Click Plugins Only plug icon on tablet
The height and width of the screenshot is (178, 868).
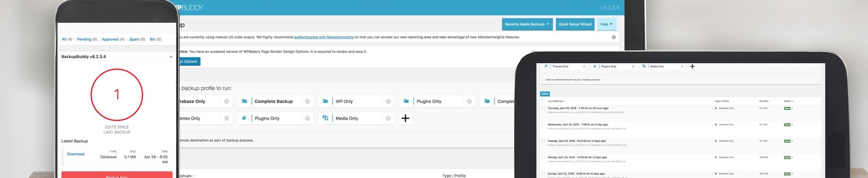pos(595,66)
